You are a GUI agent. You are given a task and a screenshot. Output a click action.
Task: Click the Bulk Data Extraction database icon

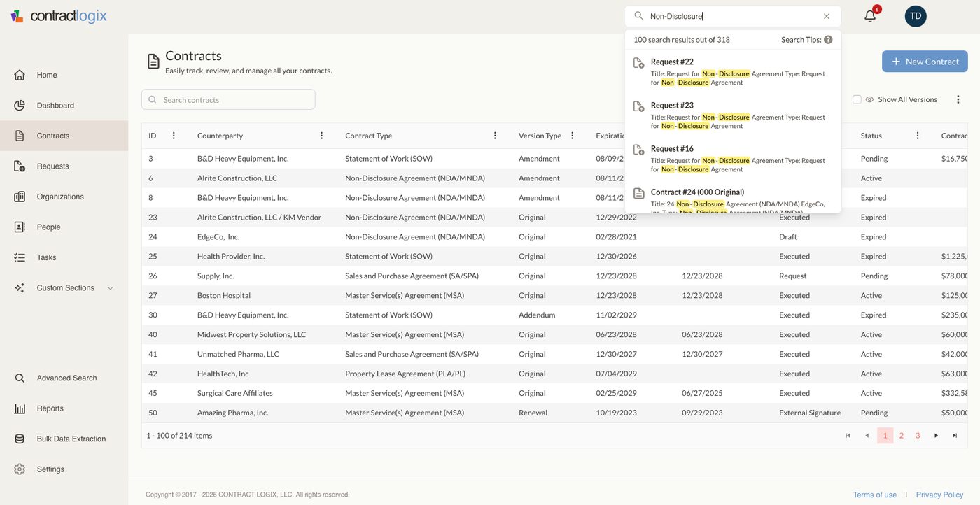pos(20,439)
